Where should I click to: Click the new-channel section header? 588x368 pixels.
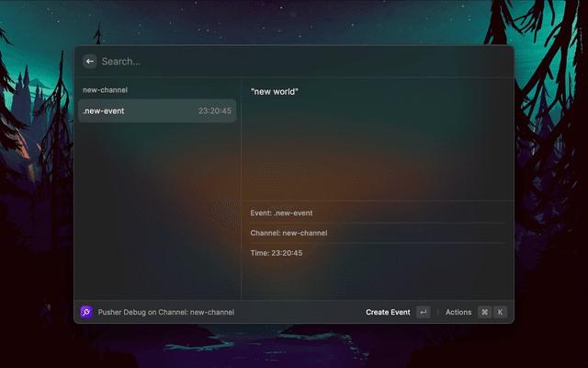(106, 90)
